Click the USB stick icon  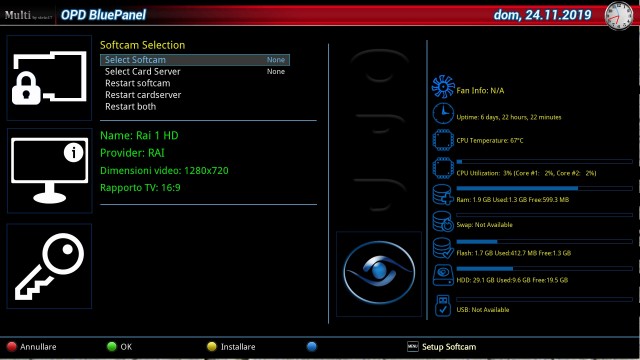tap(443, 306)
